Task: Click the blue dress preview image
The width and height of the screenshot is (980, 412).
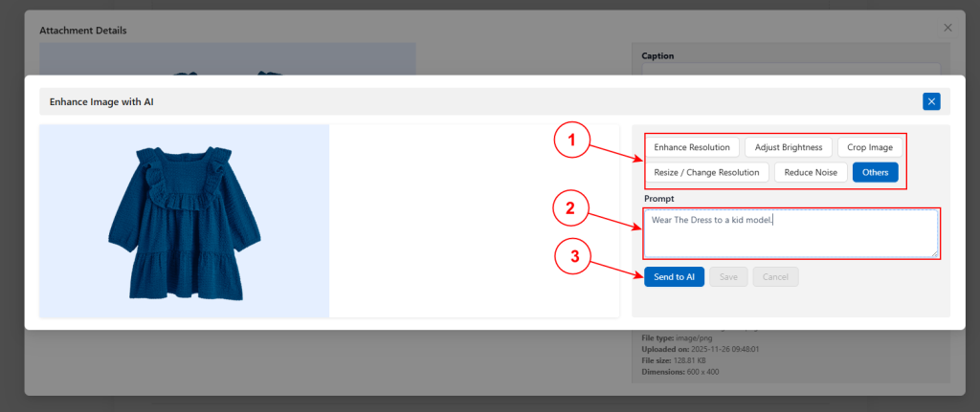Action: [x=185, y=221]
